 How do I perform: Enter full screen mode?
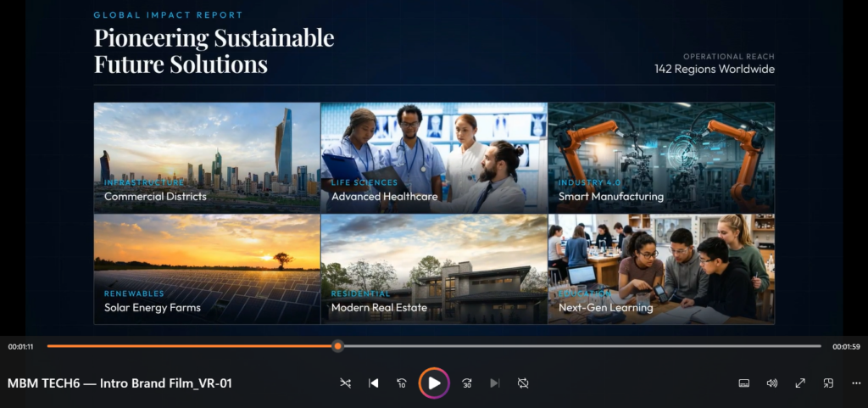(800, 383)
